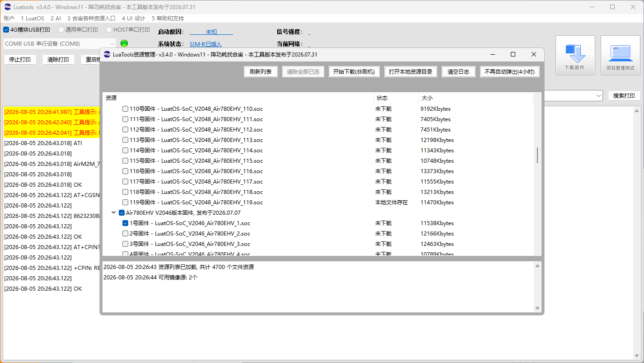Image resolution: width=644 pixels, height=363 pixels.
Task: Click the SIM卡已插入 system status link
Action: [205, 44]
